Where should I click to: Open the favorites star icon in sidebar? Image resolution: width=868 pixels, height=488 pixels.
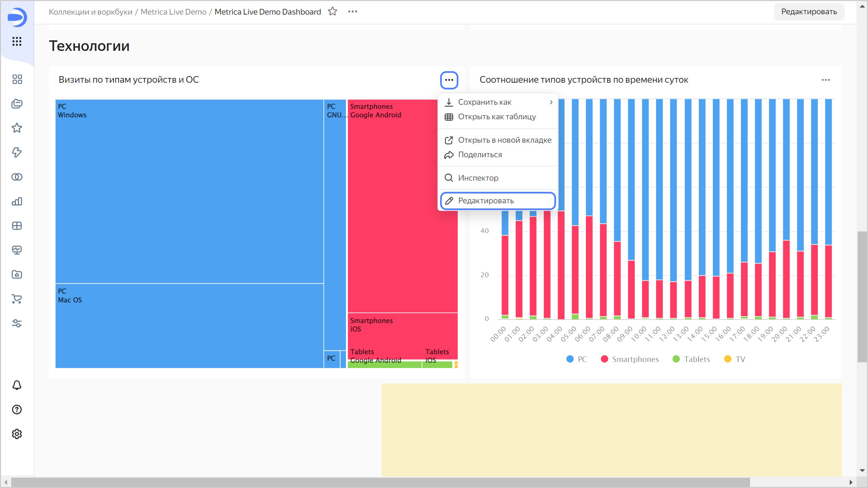point(17,128)
